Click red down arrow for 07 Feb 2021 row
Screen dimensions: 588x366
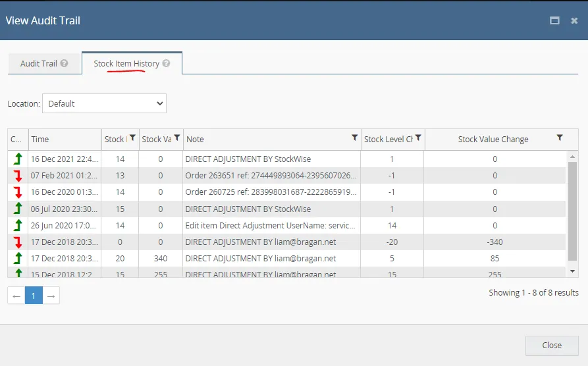coord(18,176)
